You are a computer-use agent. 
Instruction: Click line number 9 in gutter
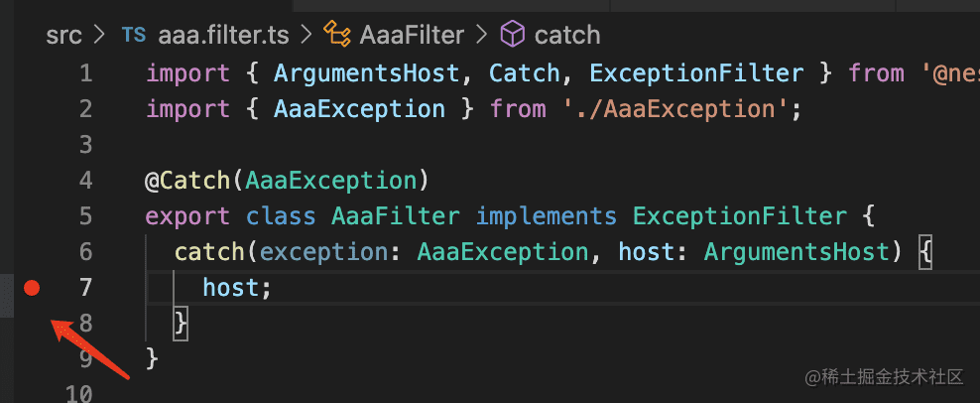click(x=85, y=359)
